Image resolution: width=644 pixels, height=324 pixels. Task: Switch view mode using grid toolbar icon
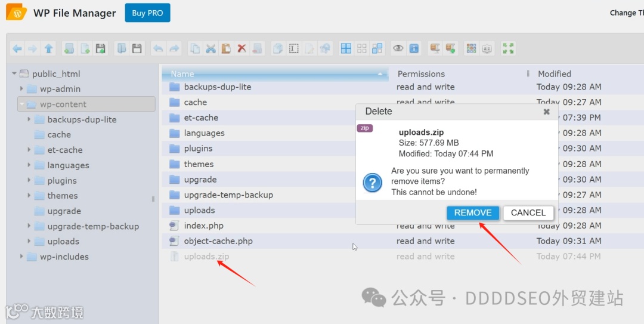point(471,48)
